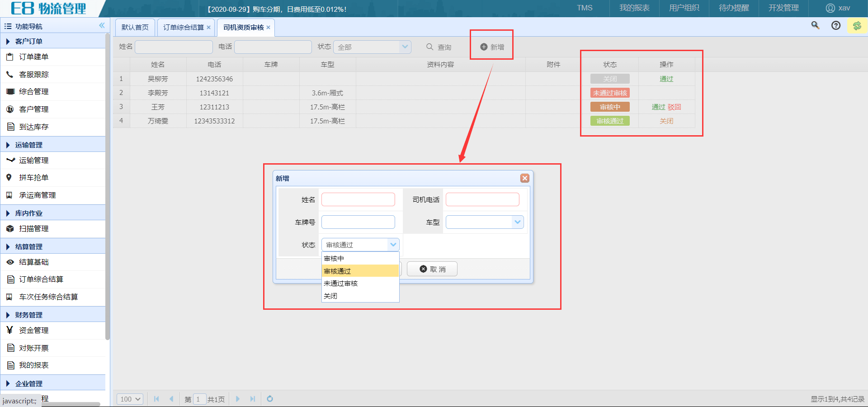
Task: Open the page size dropdown showing 100
Action: [130, 399]
